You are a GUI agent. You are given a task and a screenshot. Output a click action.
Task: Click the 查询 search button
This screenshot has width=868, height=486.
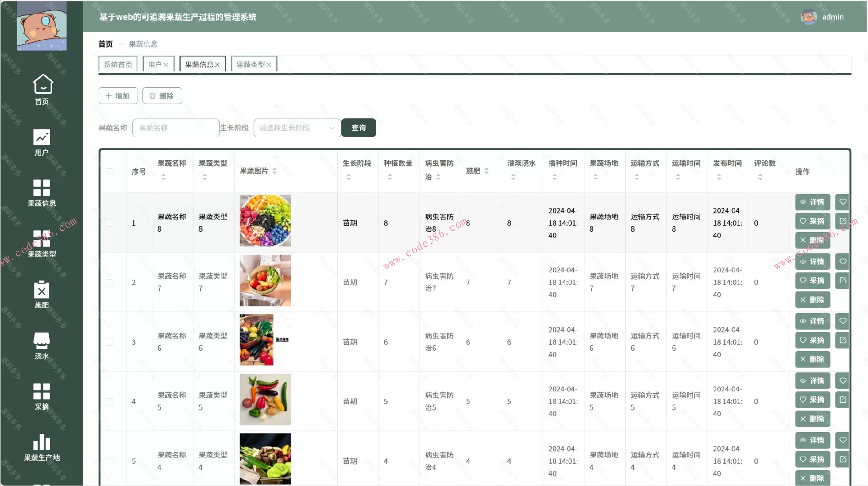[x=359, y=128]
